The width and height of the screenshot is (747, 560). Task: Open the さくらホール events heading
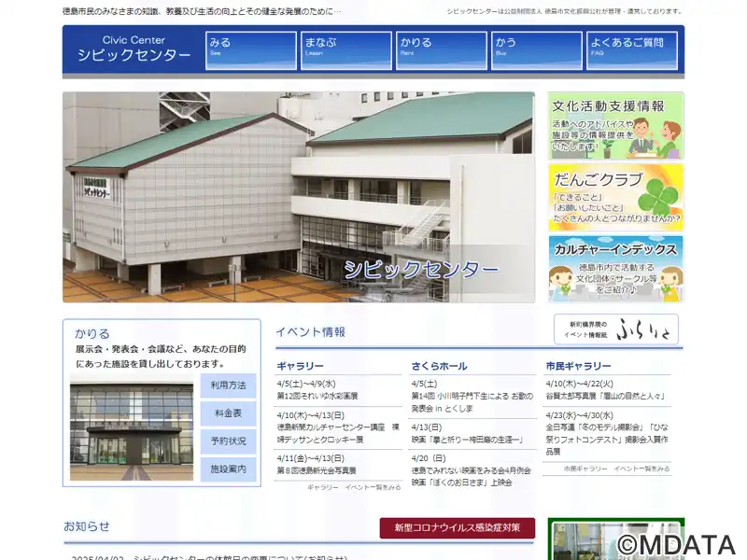pos(439,366)
